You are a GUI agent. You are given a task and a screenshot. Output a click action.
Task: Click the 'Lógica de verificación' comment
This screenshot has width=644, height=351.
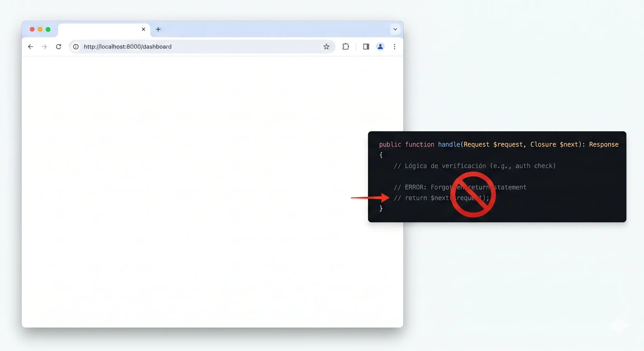(474, 166)
